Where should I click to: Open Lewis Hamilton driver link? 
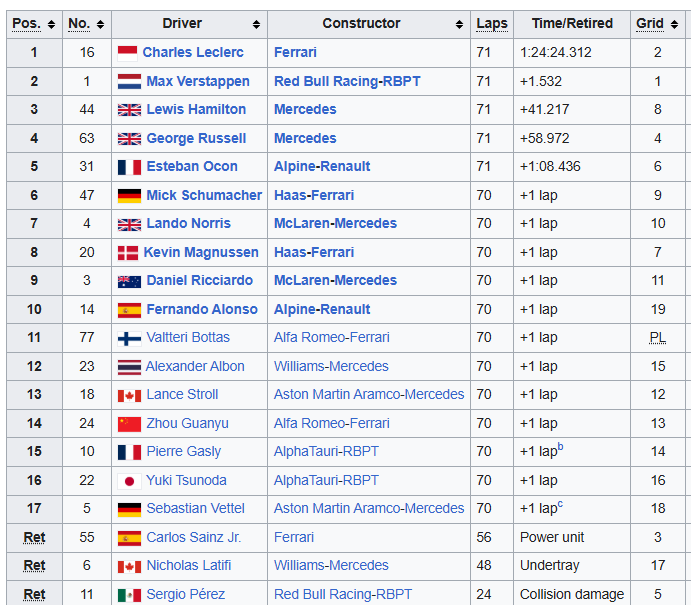pyautogui.click(x=196, y=109)
